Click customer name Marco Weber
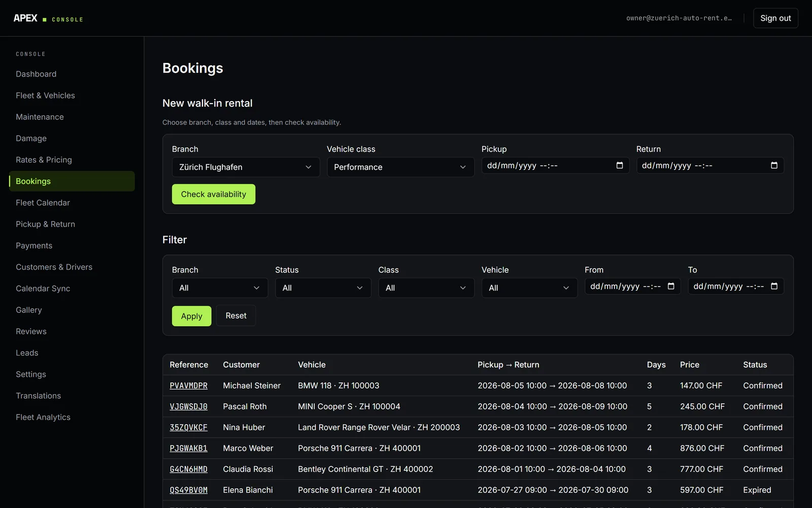 248,448
